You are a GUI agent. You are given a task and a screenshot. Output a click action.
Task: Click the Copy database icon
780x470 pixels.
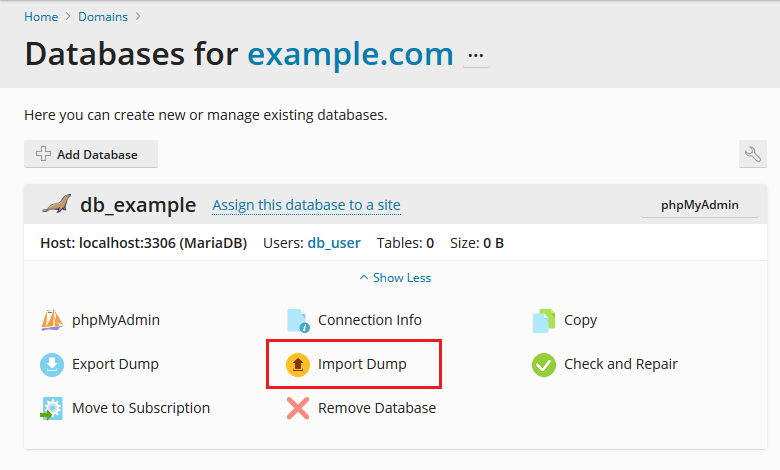click(x=543, y=321)
